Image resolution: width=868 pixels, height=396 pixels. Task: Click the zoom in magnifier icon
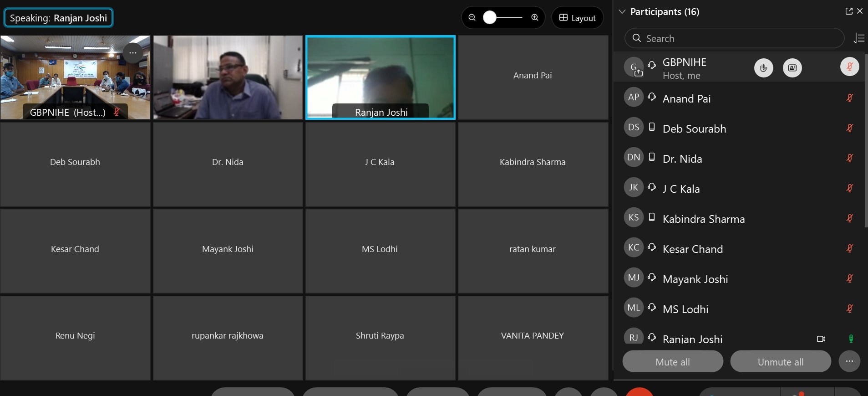click(535, 18)
